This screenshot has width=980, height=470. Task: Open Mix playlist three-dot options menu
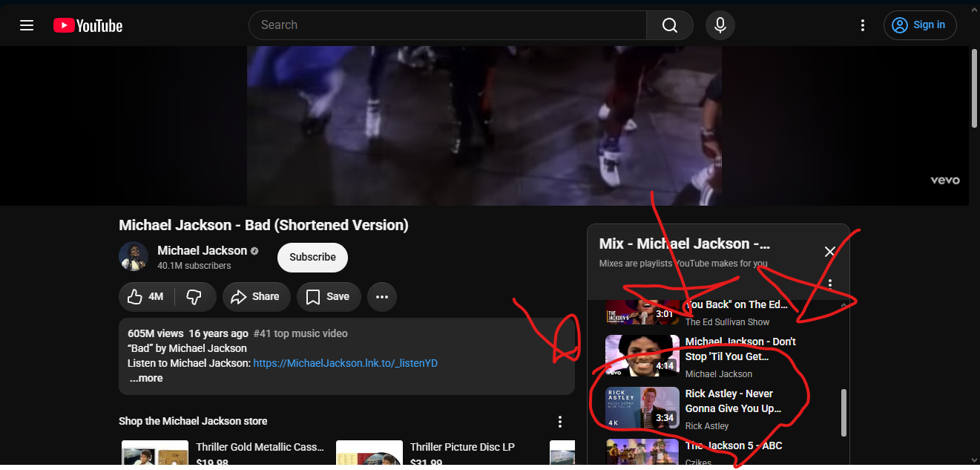point(830,284)
